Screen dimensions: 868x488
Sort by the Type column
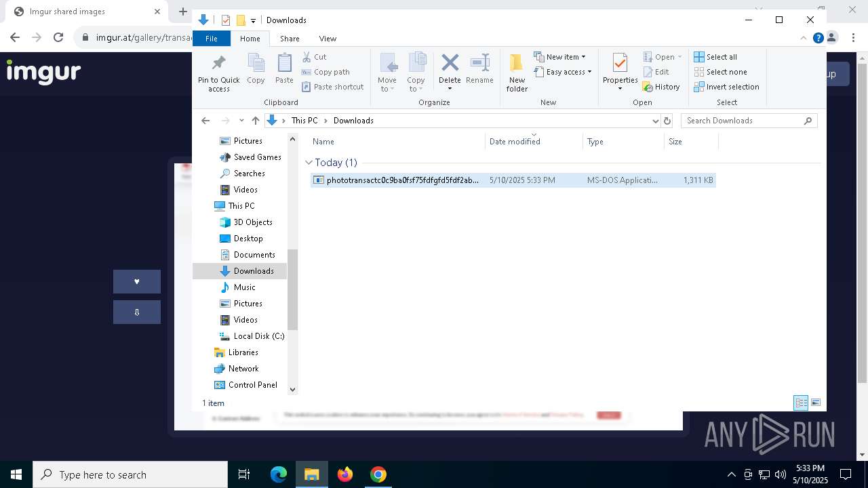click(623, 142)
